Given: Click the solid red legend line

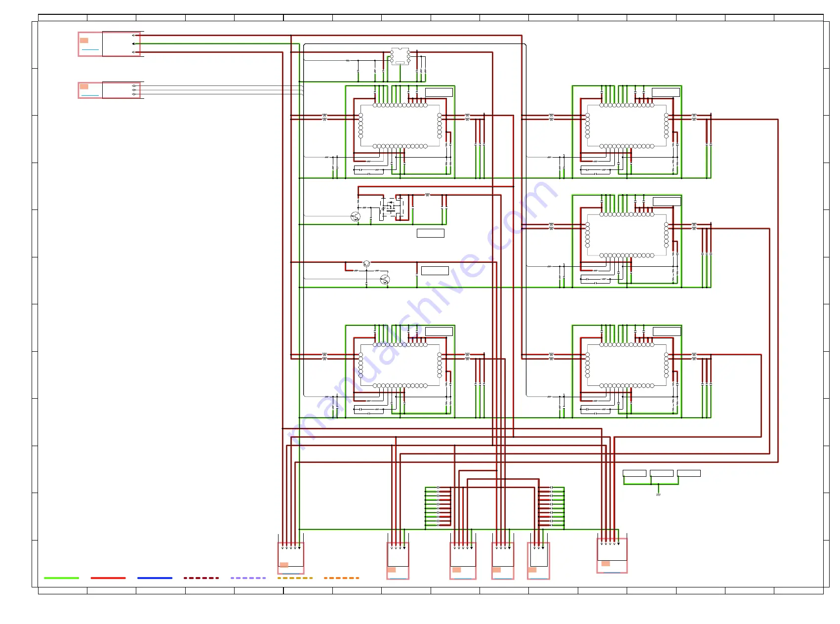Looking at the screenshot, I should [108, 578].
